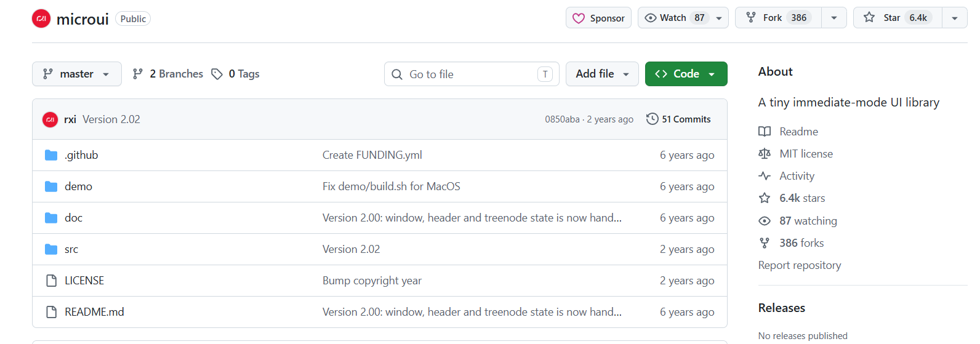
Task: Expand the Watch notifications dropdown arrow
Action: (x=719, y=18)
